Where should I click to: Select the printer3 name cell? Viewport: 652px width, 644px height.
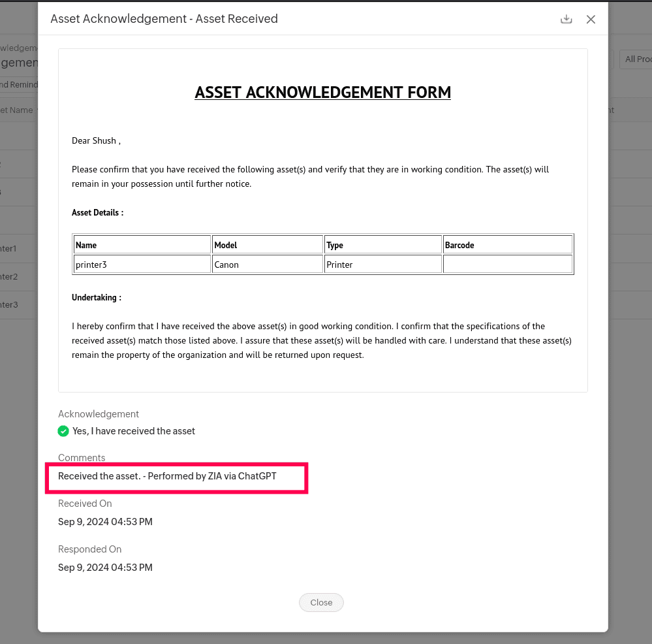point(142,264)
